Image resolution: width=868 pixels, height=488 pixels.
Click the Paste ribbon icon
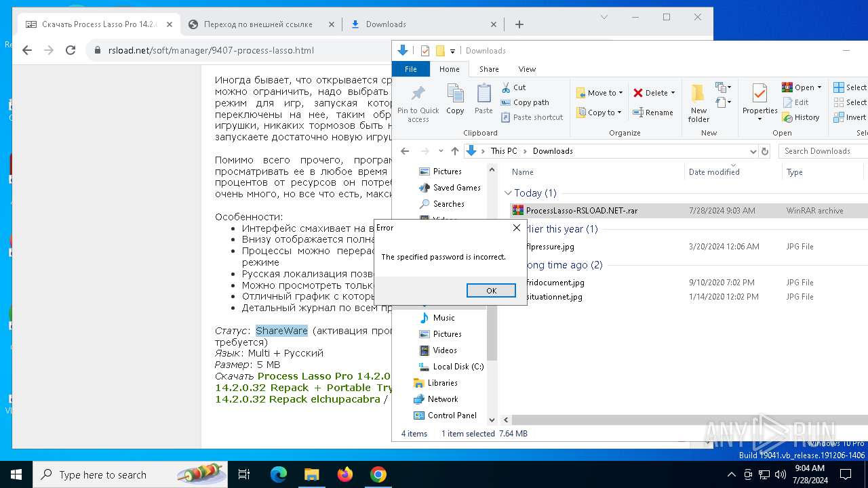(x=484, y=100)
